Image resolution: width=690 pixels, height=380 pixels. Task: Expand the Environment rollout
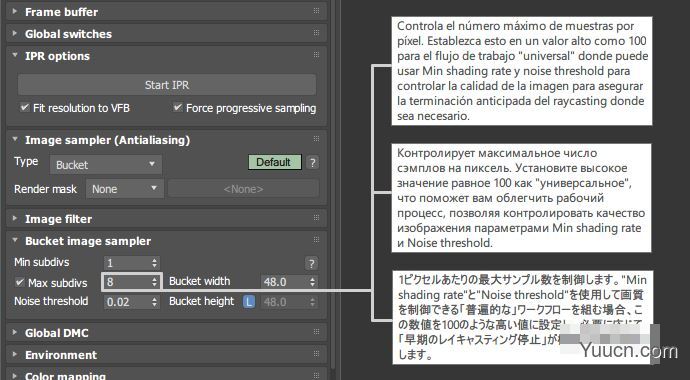pos(166,355)
